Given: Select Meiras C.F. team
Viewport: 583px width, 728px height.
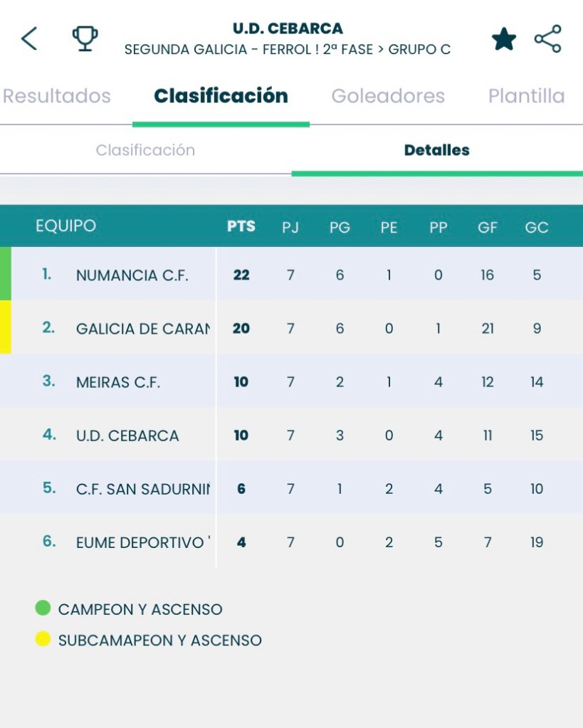Looking at the screenshot, I should click(118, 381).
